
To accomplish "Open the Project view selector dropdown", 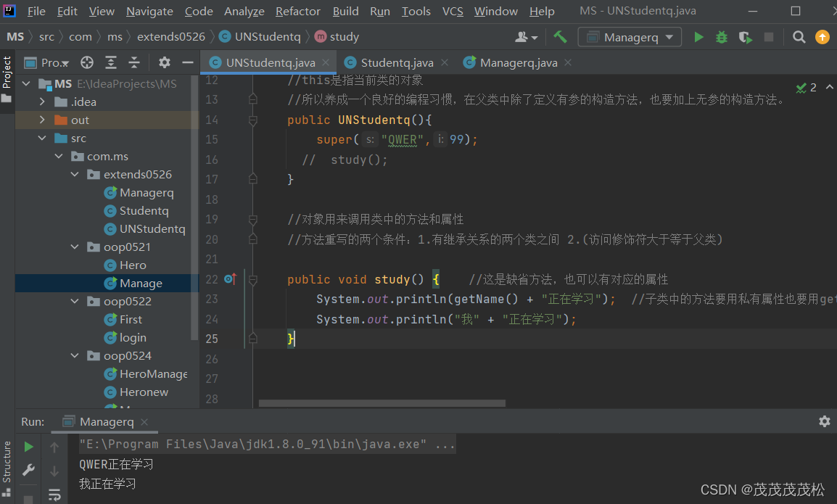I will click(x=47, y=62).
